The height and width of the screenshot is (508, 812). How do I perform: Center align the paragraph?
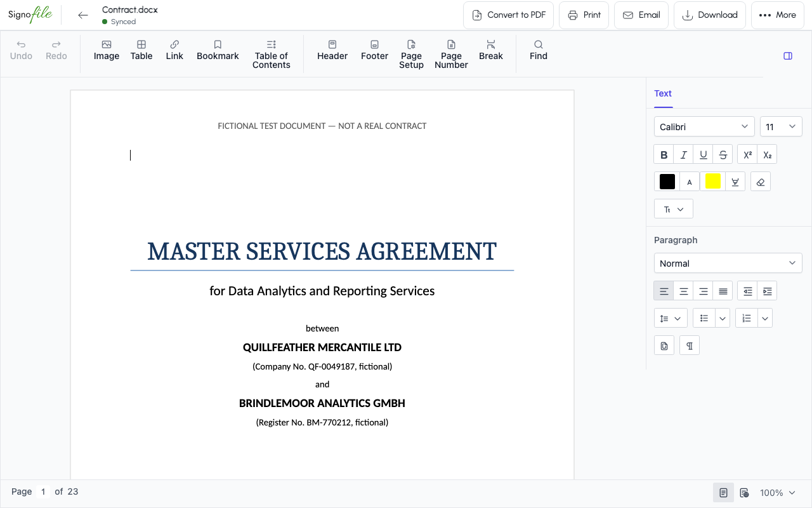683,291
